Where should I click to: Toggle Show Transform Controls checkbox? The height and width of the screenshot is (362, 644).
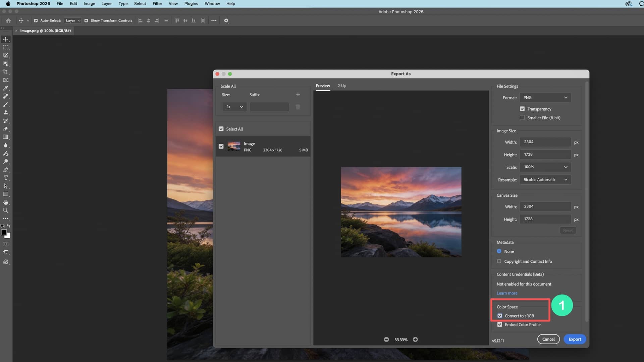86,20
